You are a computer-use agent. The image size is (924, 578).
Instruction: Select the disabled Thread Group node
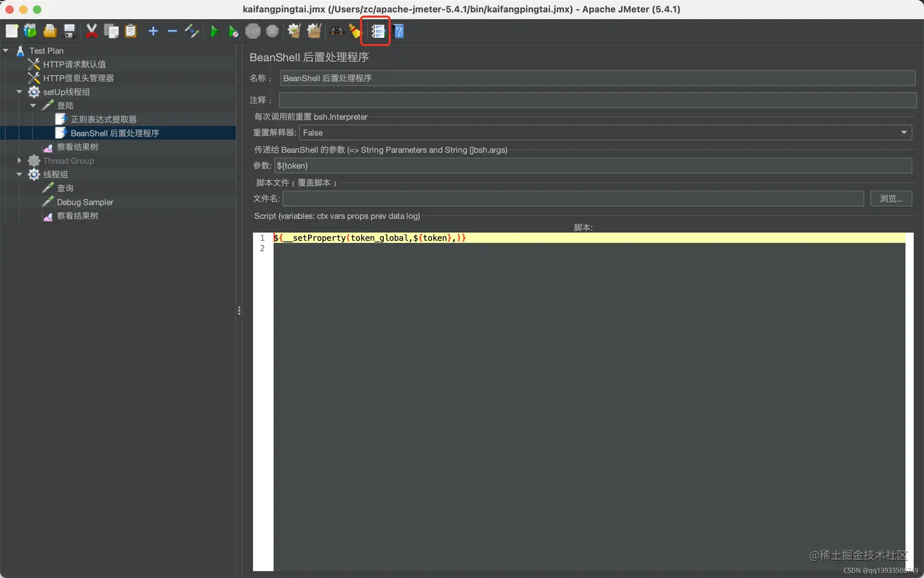pyautogui.click(x=68, y=161)
